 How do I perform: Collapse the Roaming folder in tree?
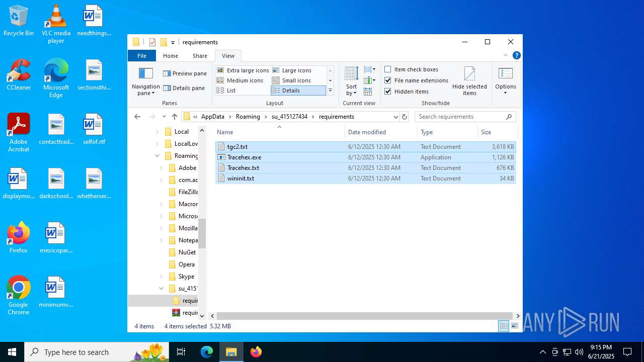(157, 156)
